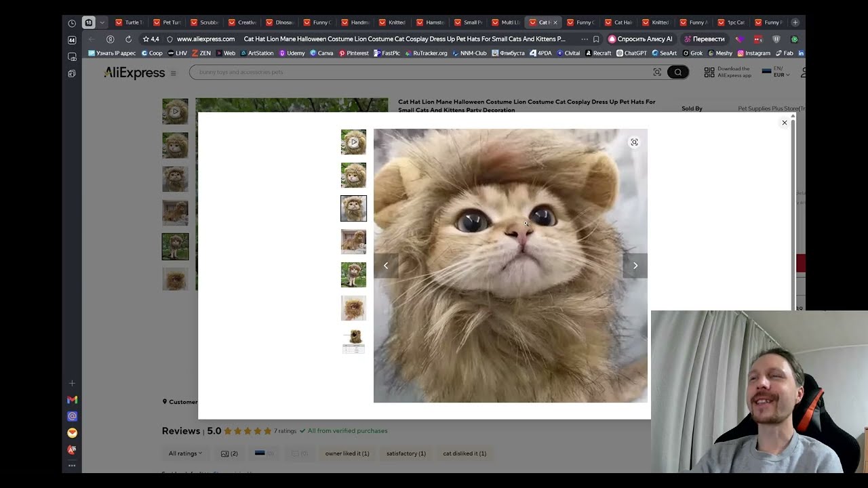Open Download the AliExpress app QR
Viewport: 868px width, 488px height.
(728, 72)
